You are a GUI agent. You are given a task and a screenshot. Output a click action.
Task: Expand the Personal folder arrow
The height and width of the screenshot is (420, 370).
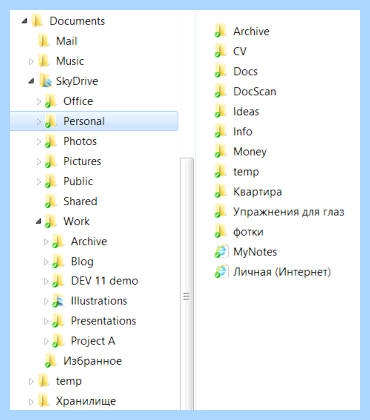[39, 121]
